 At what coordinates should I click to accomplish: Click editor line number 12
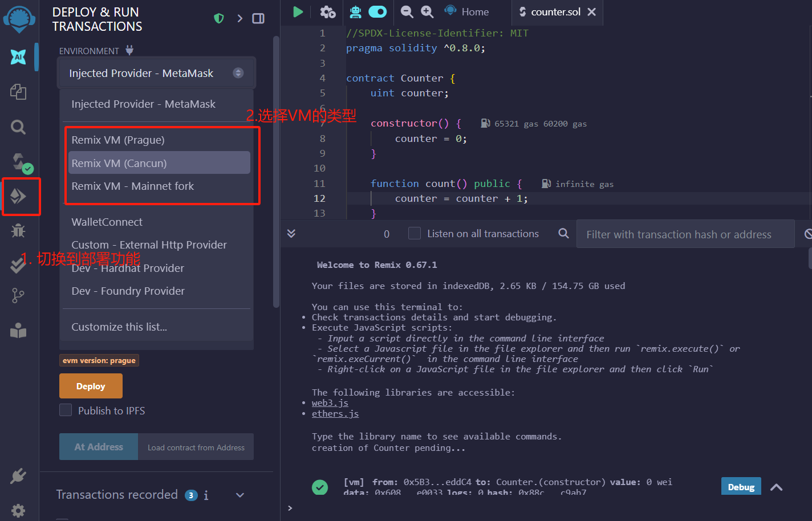point(319,198)
